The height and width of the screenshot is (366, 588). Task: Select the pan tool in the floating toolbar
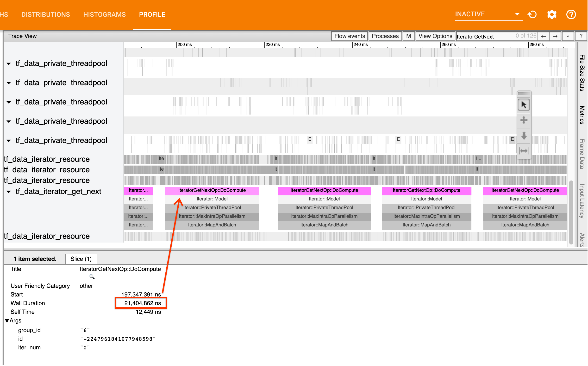[524, 120]
